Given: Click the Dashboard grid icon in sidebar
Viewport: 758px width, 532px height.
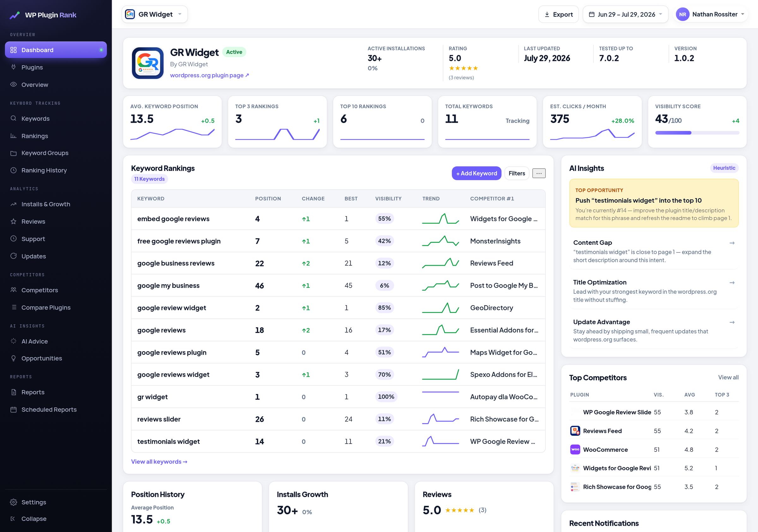Looking at the screenshot, I should [x=14, y=50].
